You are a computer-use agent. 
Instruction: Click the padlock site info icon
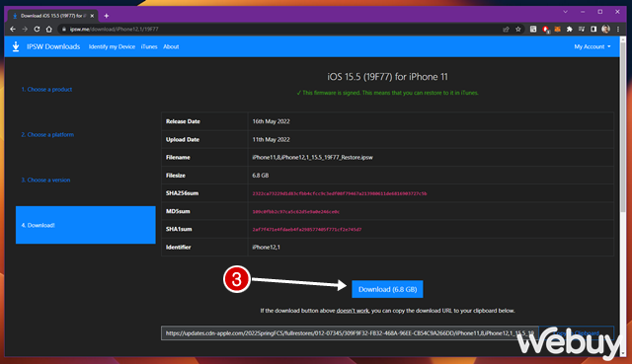(x=63, y=29)
